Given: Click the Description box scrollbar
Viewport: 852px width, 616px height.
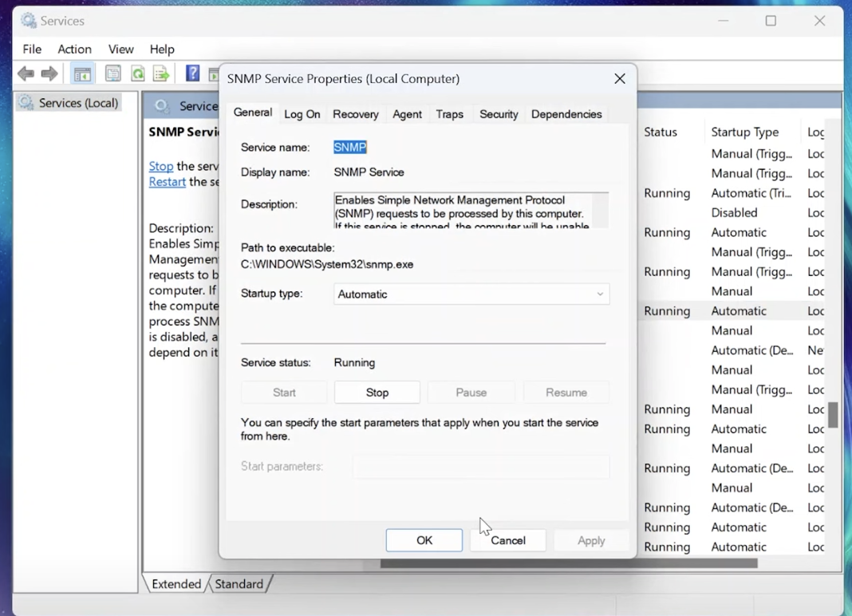Looking at the screenshot, I should click(600, 211).
